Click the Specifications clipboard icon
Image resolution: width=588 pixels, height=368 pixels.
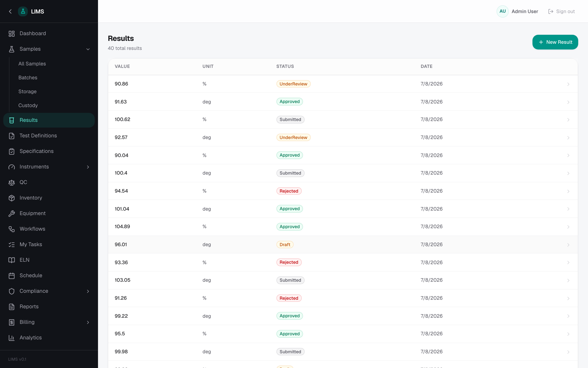12,151
